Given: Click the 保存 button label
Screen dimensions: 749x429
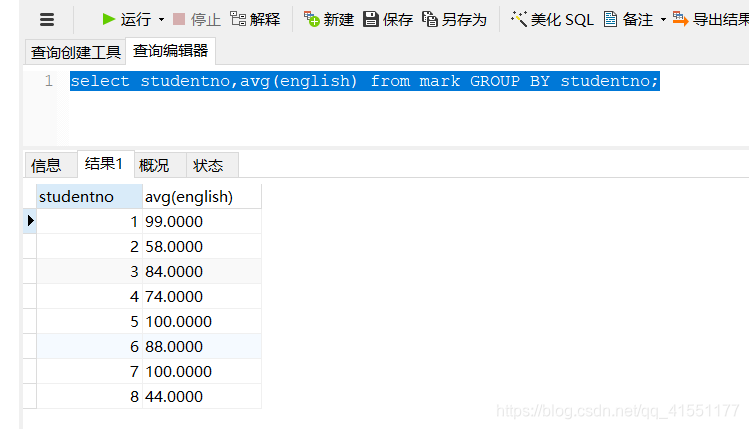Looking at the screenshot, I should 398,20.
